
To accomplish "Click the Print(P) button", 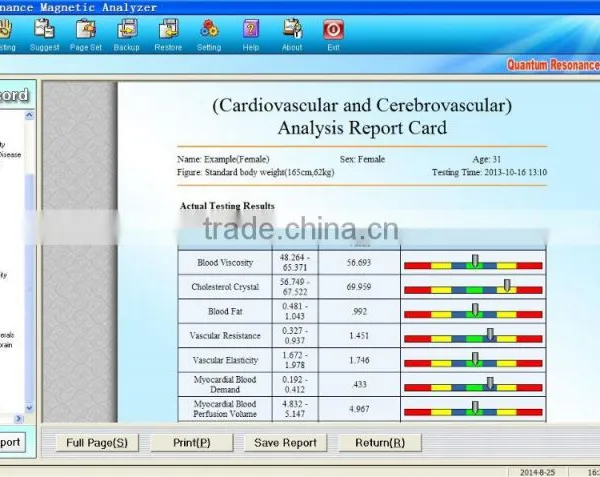I will [x=192, y=443].
